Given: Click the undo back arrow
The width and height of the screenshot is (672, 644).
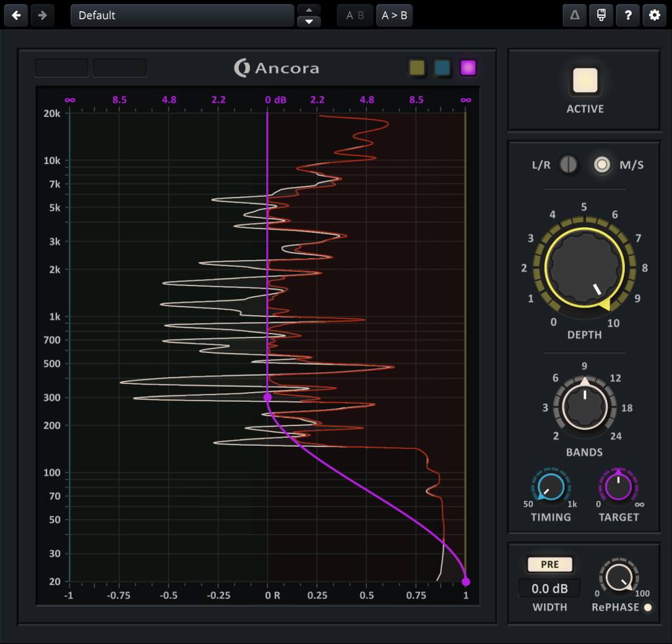Looking at the screenshot, I should pyautogui.click(x=16, y=15).
